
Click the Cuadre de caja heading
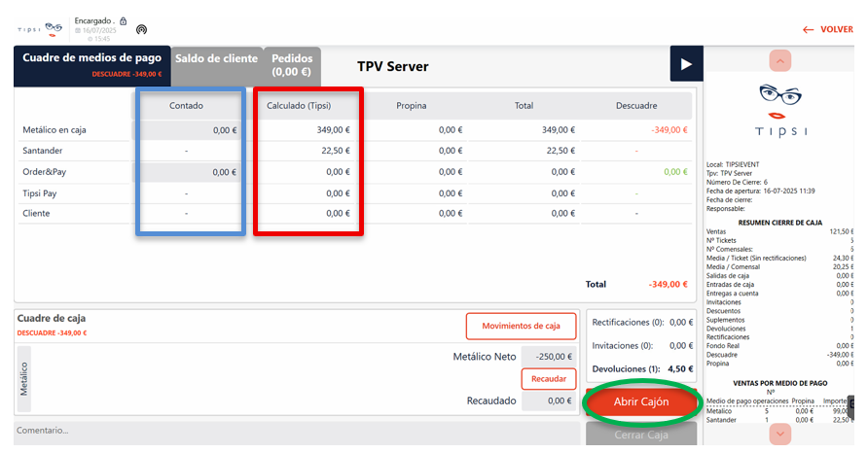point(52,318)
